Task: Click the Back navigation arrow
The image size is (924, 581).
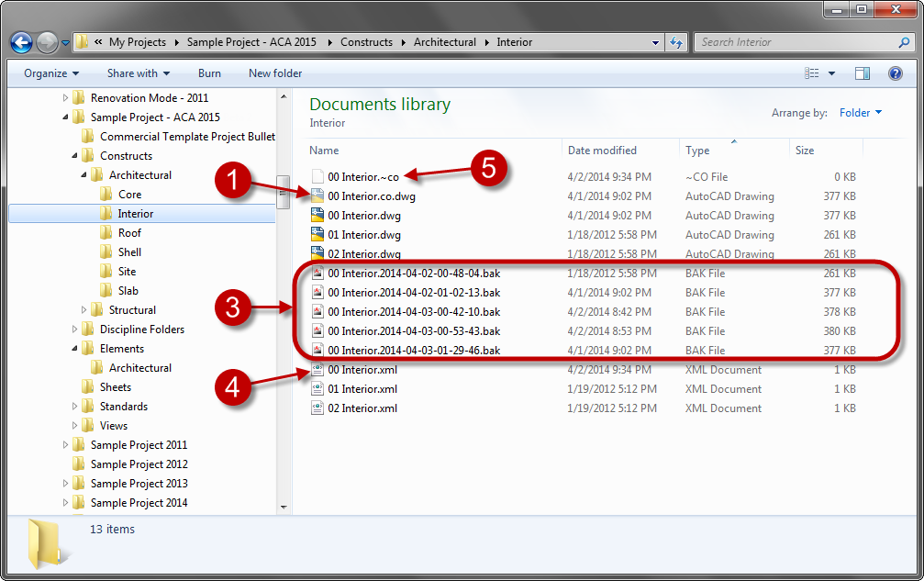Action: [20, 41]
